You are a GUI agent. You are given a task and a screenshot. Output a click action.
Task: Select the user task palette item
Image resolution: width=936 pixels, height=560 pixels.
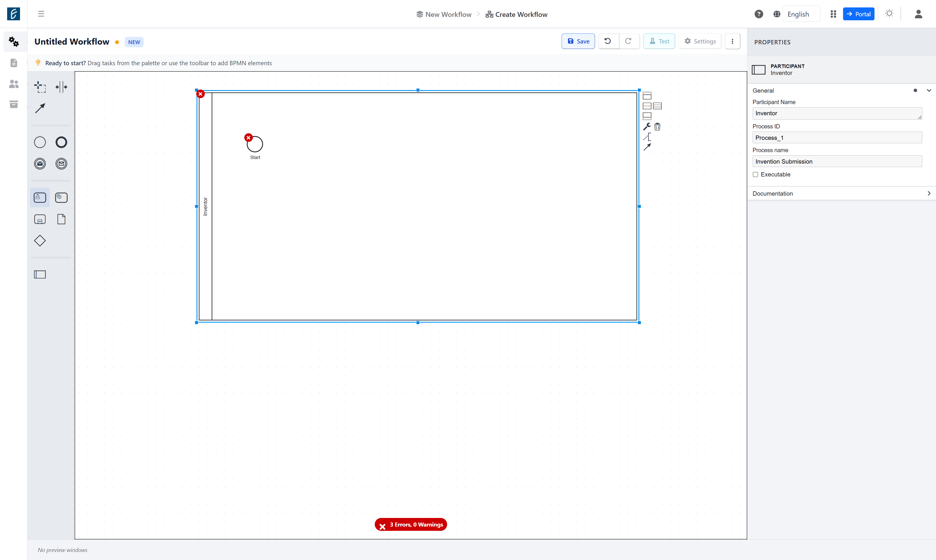[40, 197]
